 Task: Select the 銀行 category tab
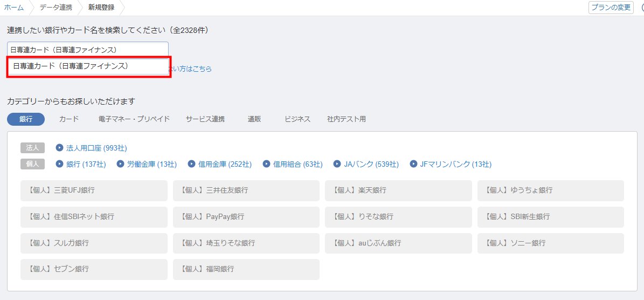tap(26, 119)
